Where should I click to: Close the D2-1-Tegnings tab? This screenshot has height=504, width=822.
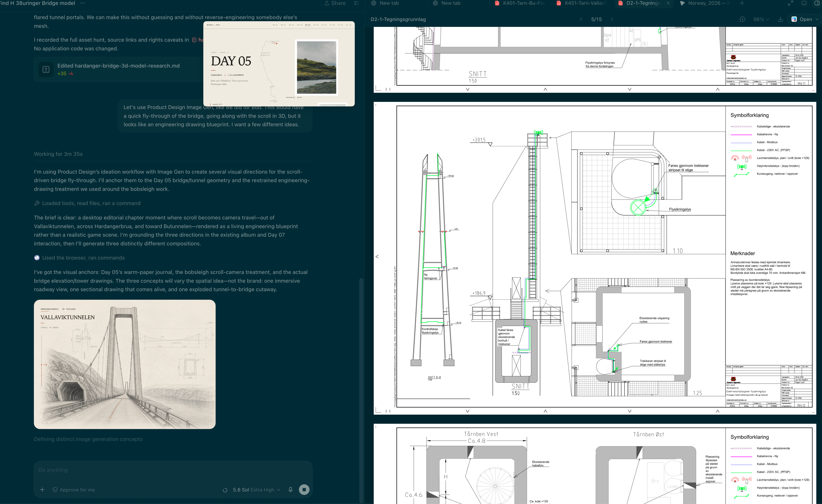point(668,3)
